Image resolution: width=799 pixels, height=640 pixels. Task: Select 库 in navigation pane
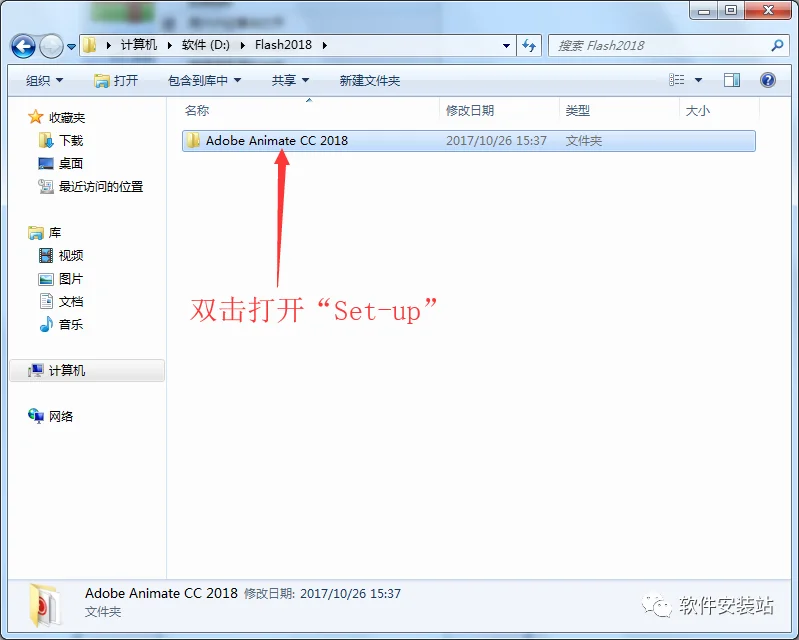[x=55, y=233]
